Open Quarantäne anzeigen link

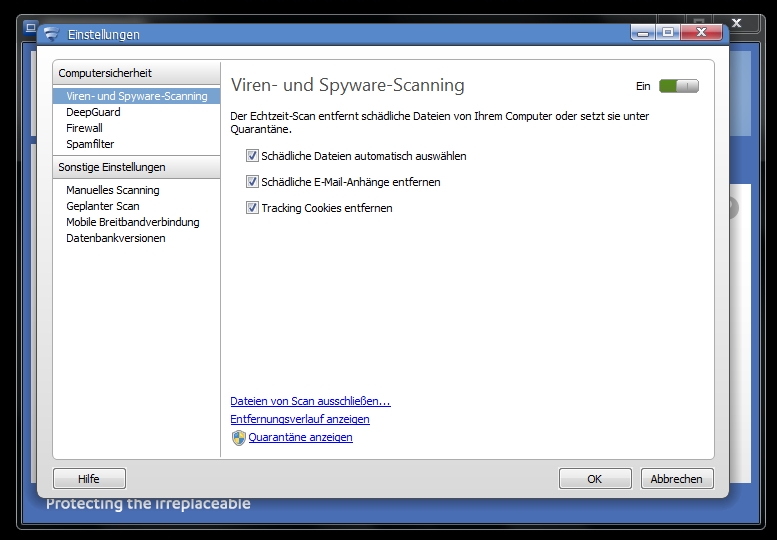(300, 437)
